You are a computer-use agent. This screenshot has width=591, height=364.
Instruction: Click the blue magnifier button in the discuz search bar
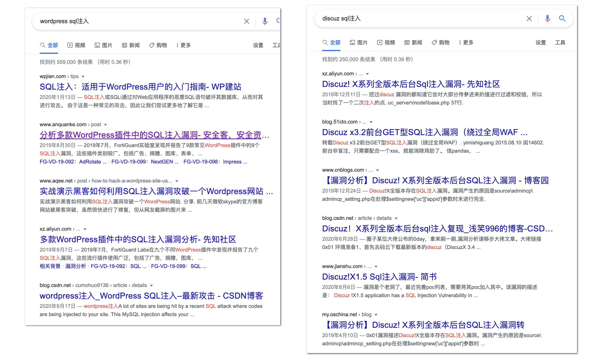pyautogui.click(x=562, y=19)
